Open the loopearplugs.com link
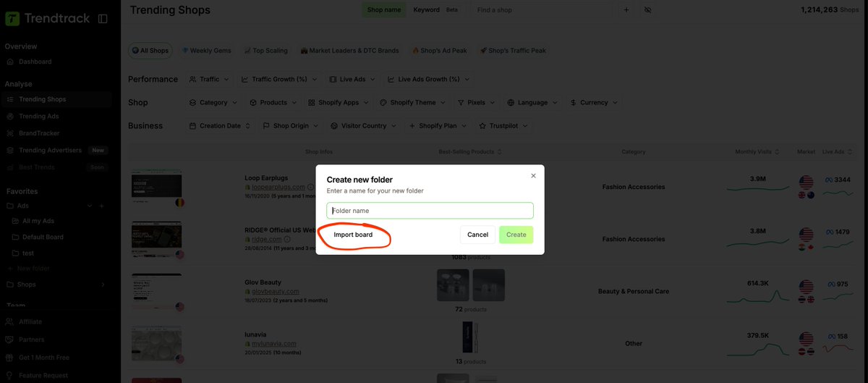868x383 pixels. click(x=278, y=187)
